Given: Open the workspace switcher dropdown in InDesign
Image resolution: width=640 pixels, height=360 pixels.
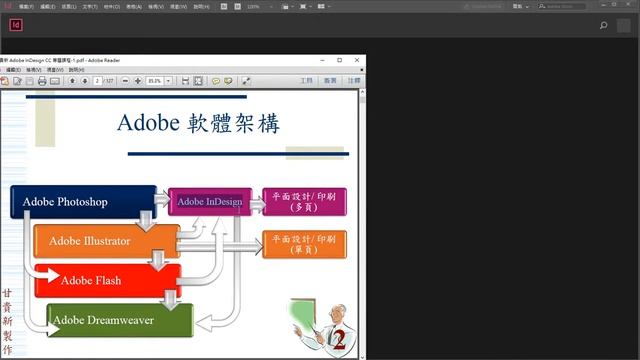Looking at the screenshot, I should tap(520, 7).
